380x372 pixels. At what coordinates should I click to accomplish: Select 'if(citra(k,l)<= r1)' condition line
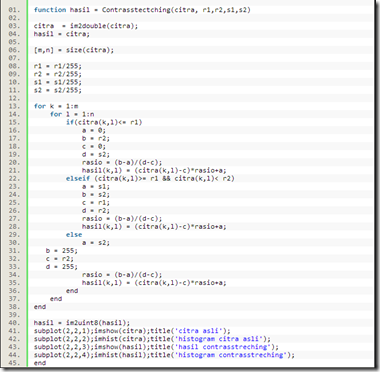[104, 122]
